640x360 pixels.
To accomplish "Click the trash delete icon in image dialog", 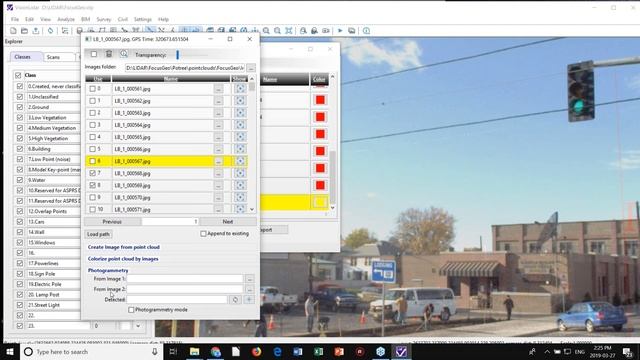I will 109,54.
